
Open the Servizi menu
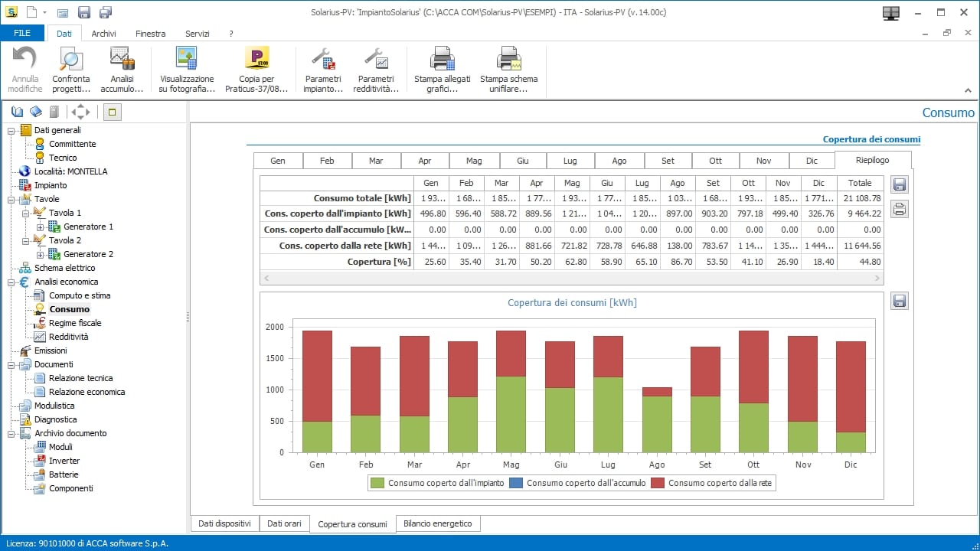click(x=197, y=33)
